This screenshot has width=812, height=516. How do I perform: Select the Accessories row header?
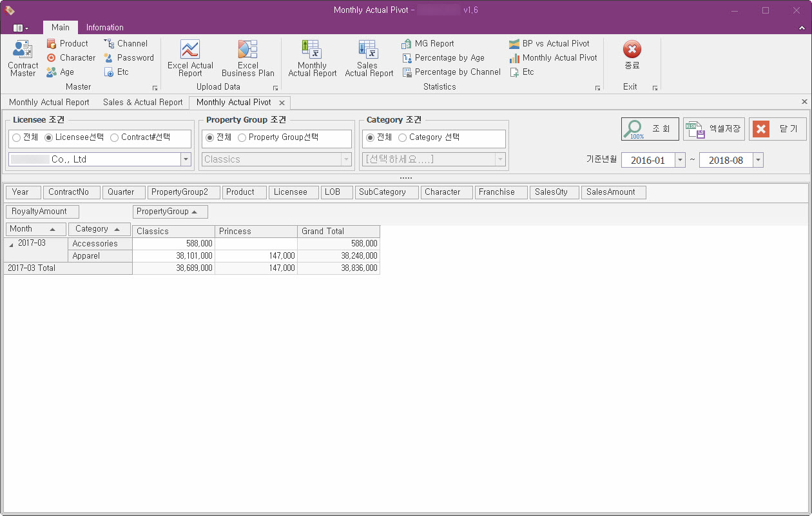(x=100, y=244)
